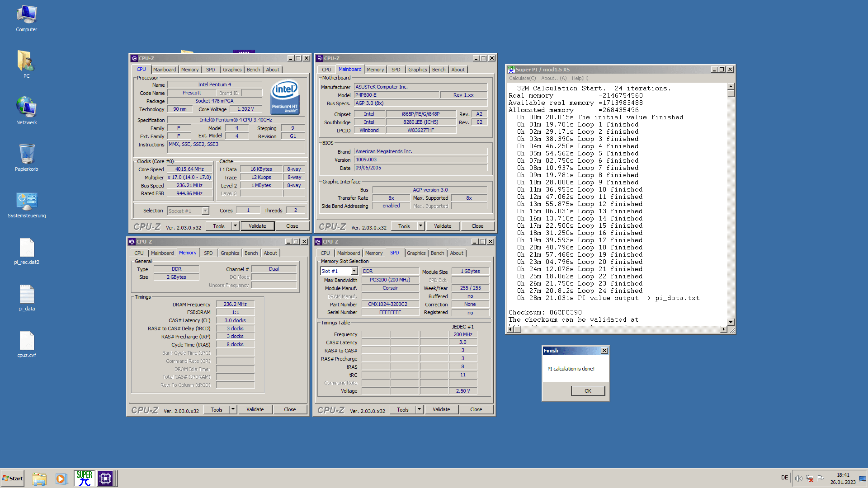
Task: Open Help(H) menu in Super PI
Action: click(x=580, y=78)
